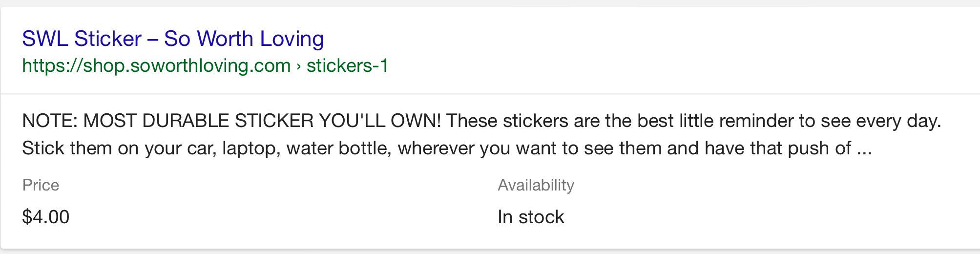Click the $4.00 price value
The image size is (980, 254).
point(45,217)
